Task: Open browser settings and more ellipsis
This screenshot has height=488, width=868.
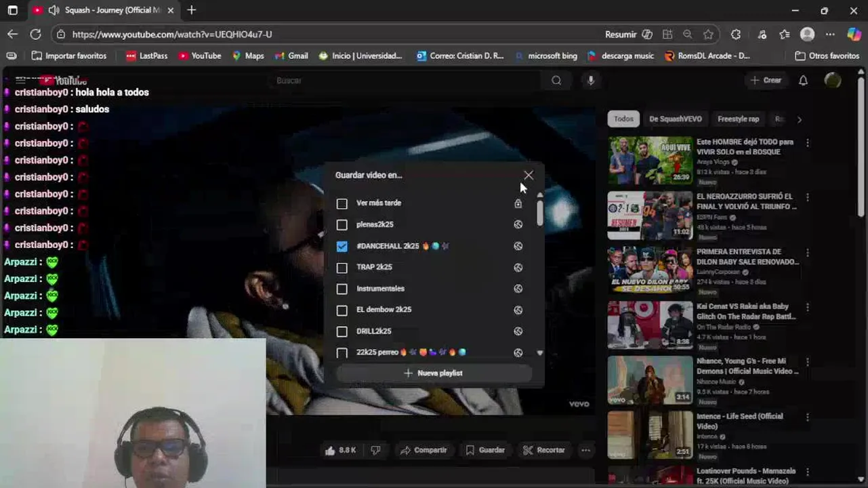Action: [x=830, y=35]
